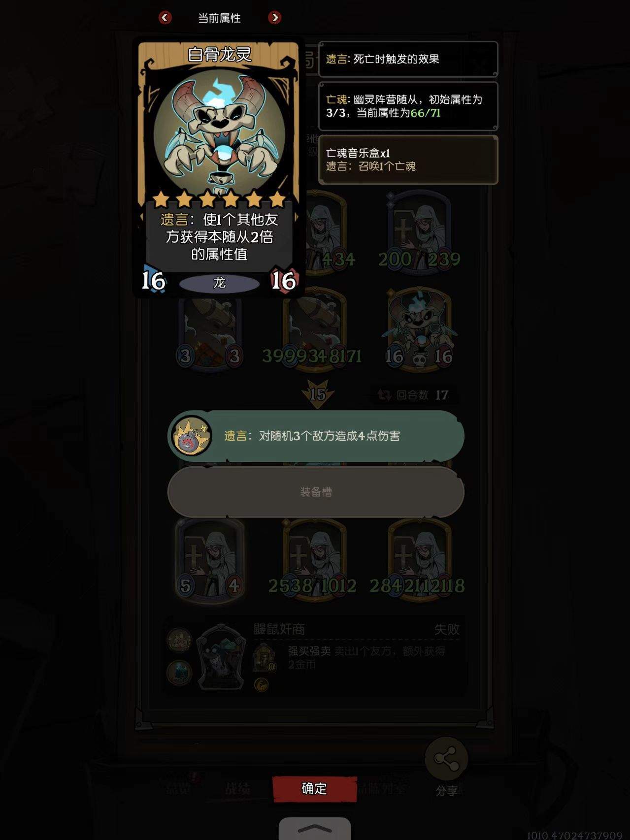630x840 pixels.
Task: Click the 亡魂 keyword description box
Action: (x=408, y=106)
